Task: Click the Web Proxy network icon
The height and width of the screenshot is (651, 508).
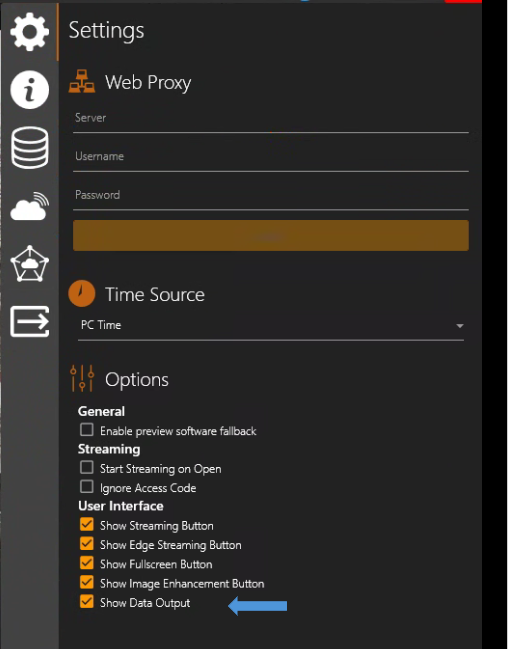Action: point(82,81)
